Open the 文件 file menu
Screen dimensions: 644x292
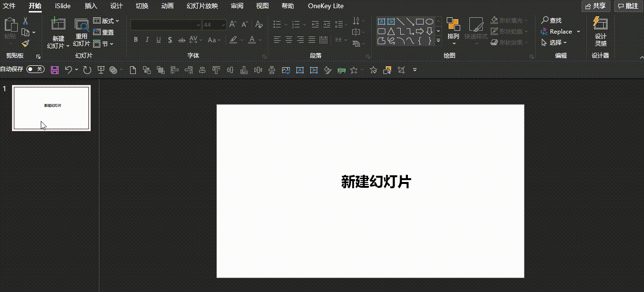(x=10, y=6)
